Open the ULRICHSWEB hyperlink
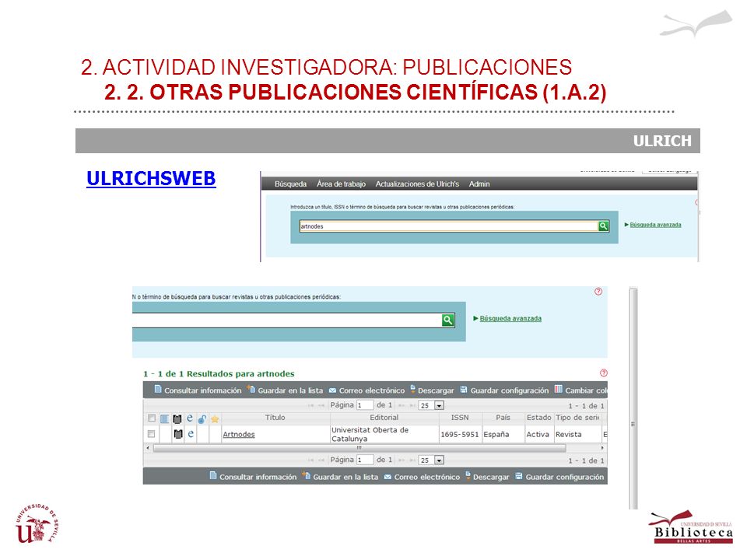 click(151, 179)
